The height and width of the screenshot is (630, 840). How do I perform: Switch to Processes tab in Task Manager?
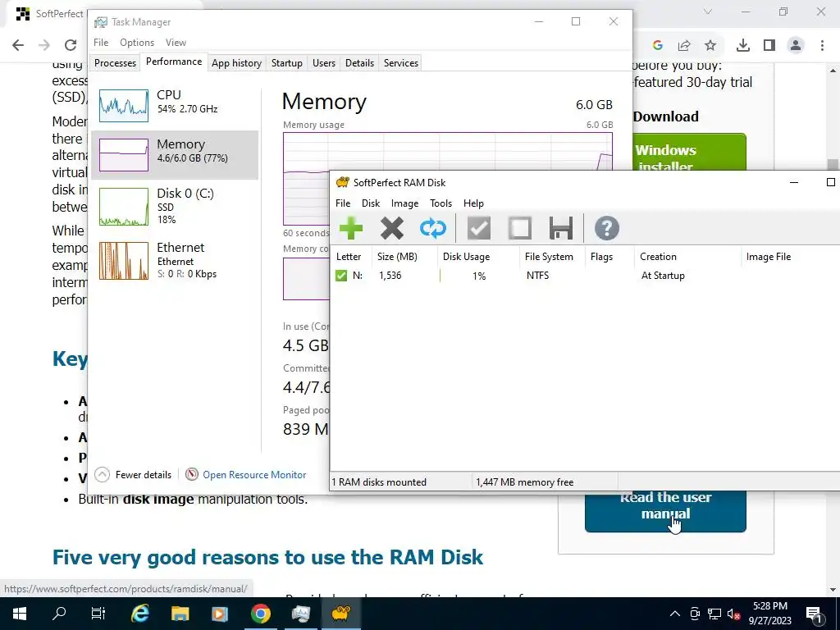click(115, 62)
